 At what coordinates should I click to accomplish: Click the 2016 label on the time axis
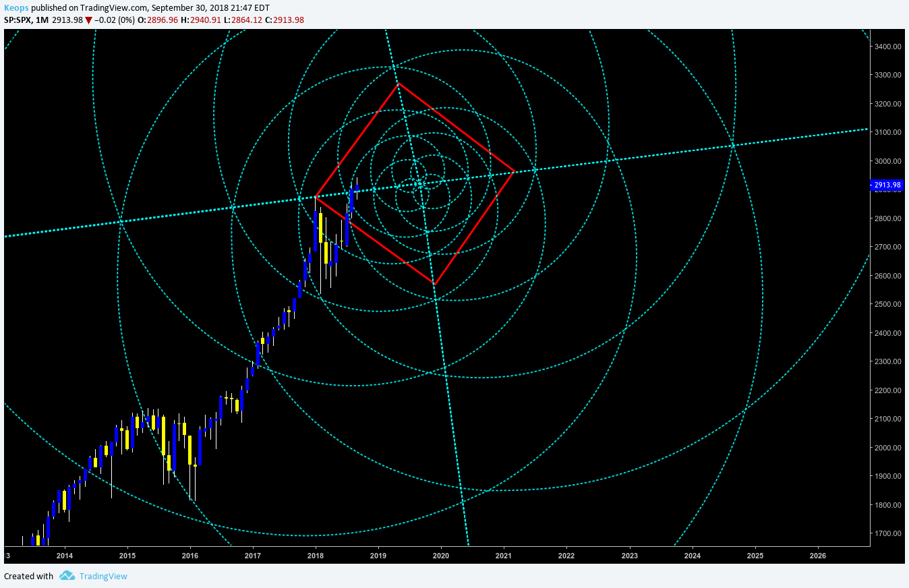(190, 556)
